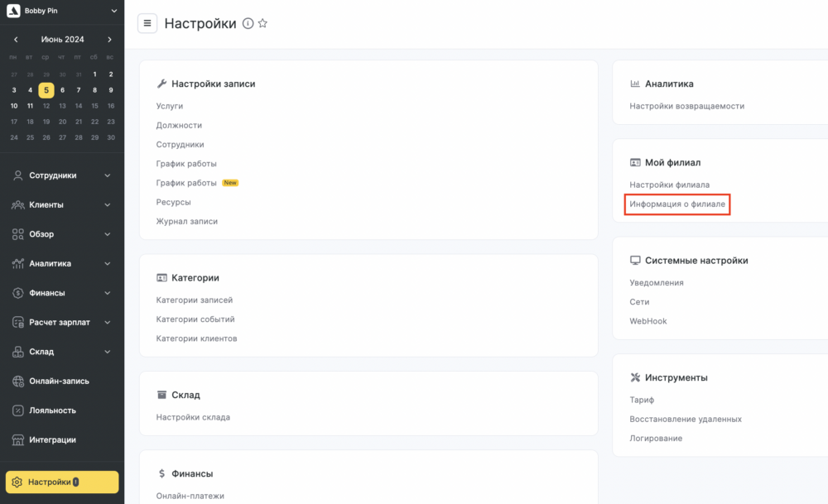Open Сотрудники link under Настройки записи

[180, 145]
